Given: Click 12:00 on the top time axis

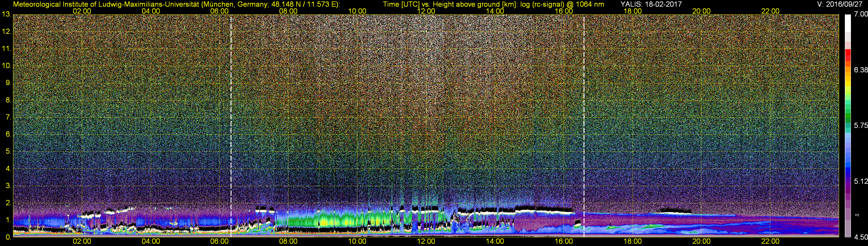Looking at the screenshot, I should (x=426, y=11).
